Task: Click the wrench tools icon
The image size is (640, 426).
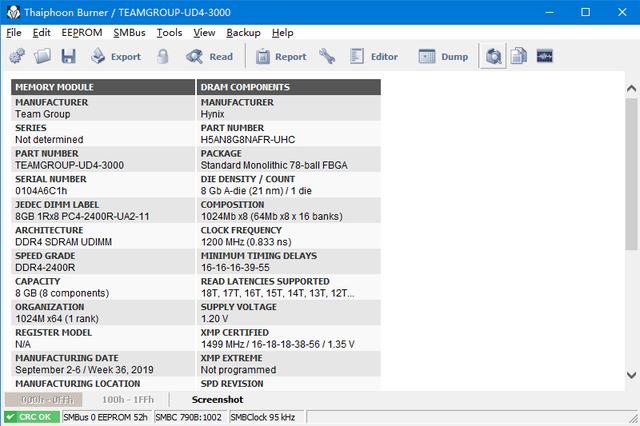Action: (x=327, y=57)
